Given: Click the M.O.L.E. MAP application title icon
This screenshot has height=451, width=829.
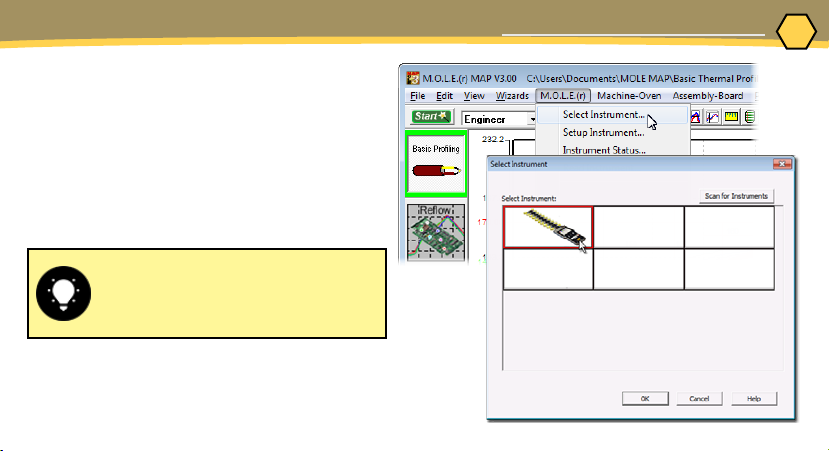Looking at the screenshot, I should click(412, 78).
